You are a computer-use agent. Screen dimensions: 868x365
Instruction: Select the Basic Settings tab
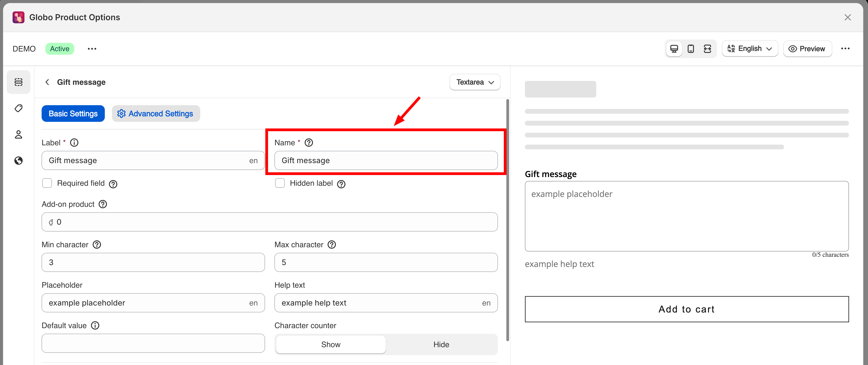[x=73, y=114]
